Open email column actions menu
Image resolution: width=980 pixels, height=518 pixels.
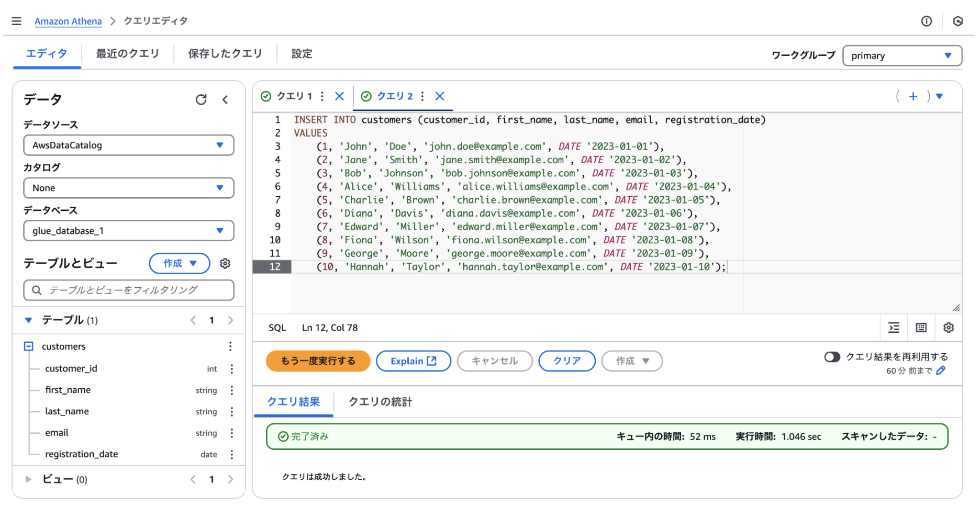click(231, 433)
